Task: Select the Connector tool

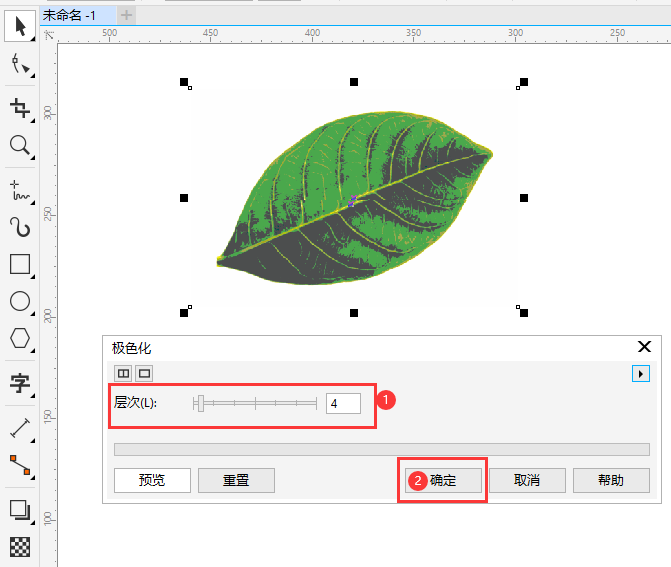Action: point(20,465)
